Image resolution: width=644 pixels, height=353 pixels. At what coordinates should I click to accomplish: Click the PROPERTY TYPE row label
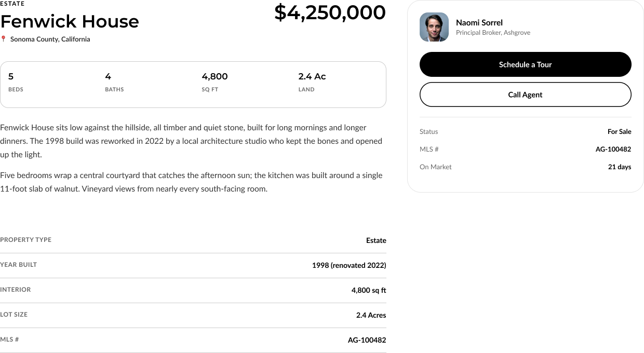pyautogui.click(x=25, y=239)
